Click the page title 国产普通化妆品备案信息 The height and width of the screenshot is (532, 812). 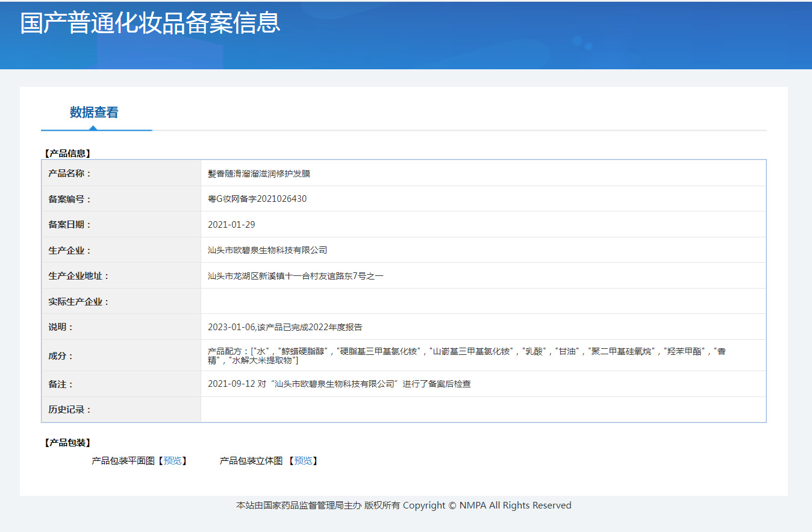[151, 23]
